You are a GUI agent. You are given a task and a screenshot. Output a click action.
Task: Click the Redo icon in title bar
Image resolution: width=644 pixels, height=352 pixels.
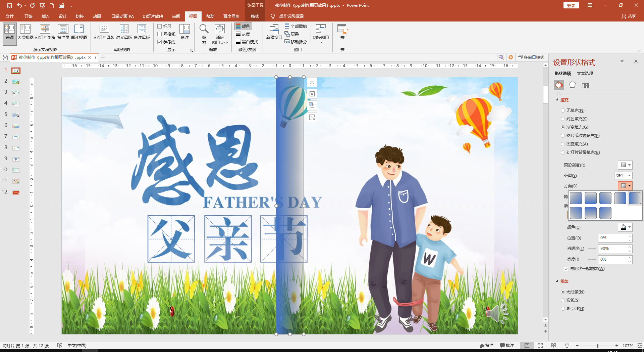click(x=32, y=5)
